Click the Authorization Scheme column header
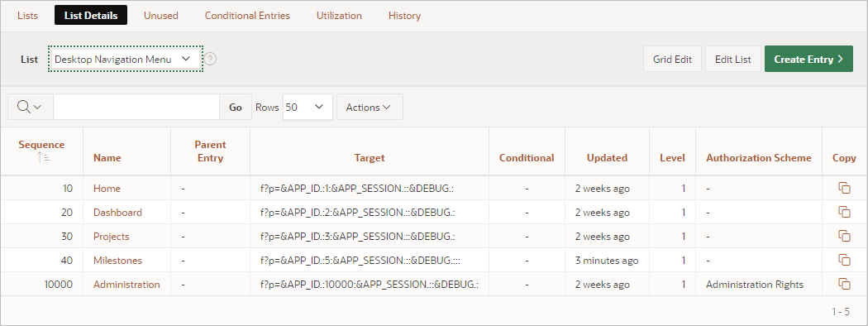This screenshot has height=326, width=868. click(759, 157)
